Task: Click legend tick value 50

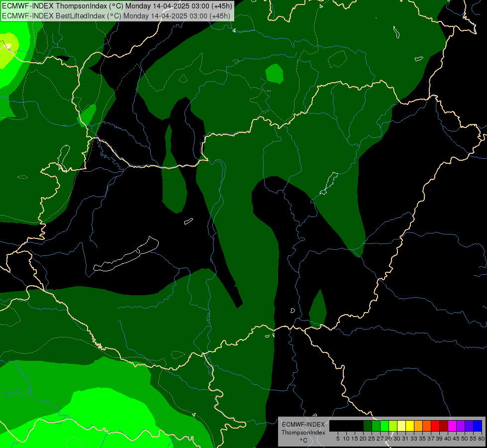Action: pos(465,439)
